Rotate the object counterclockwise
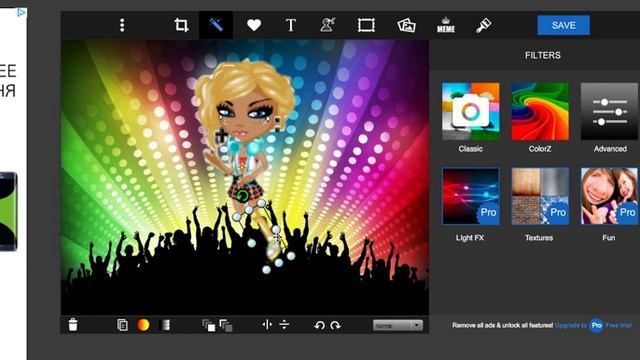This screenshot has height=360, width=640. coord(319,325)
